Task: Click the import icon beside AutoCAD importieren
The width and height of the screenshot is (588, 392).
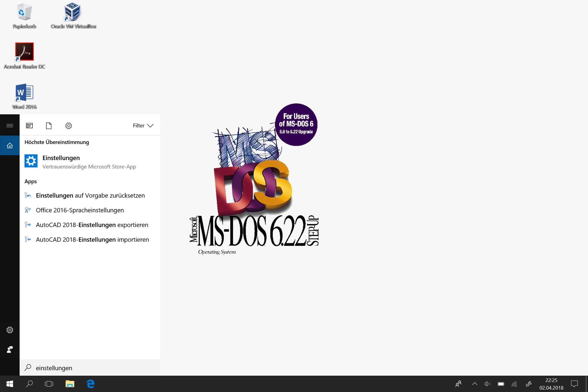Action: pyautogui.click(x=28, y=239)
